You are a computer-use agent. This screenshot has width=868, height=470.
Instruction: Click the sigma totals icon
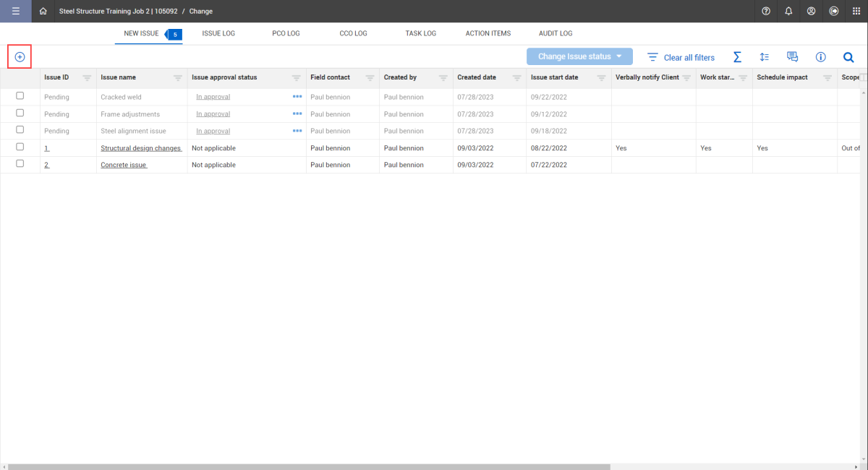point(737,57)
